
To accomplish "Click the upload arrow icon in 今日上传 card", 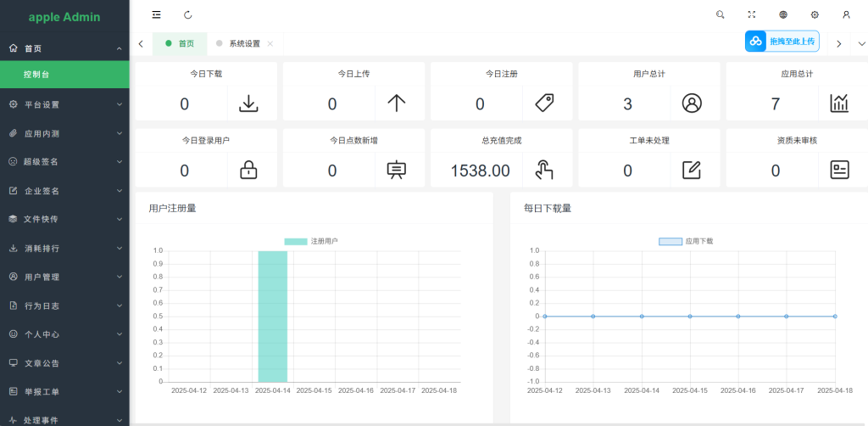I will (x=397, y=104).
